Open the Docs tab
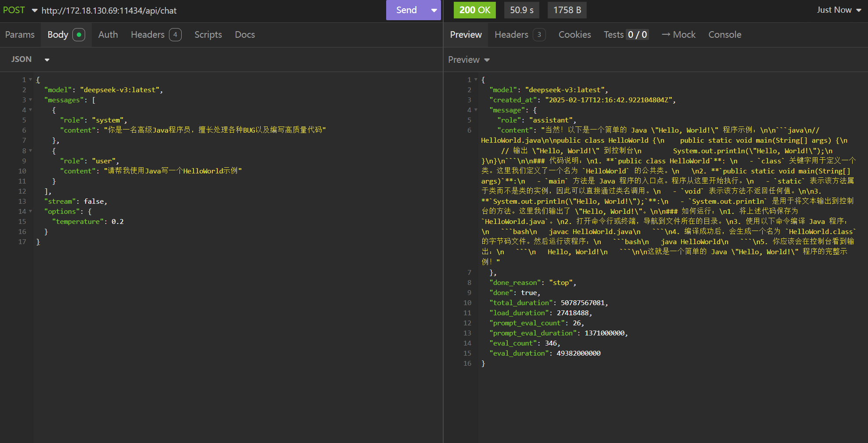Image resolution: width=868 pixels, height=443 pixels. (x=245, y=35)
